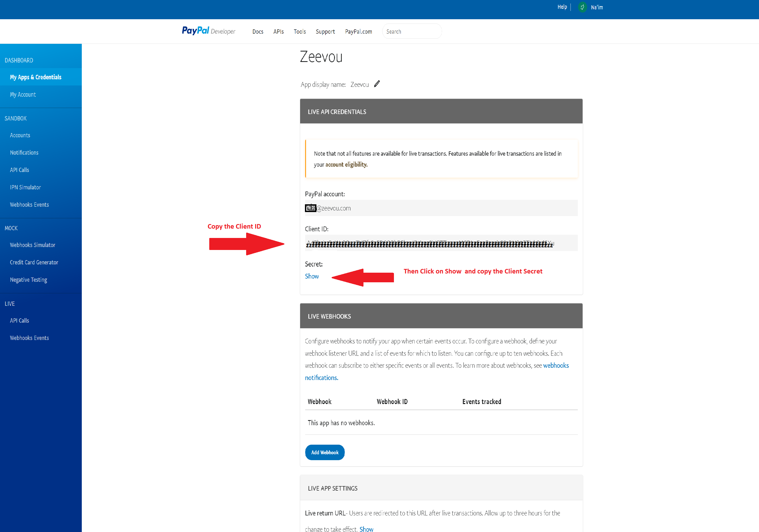Click the LIVE sidebar heading
Screen dimensions: 759x532
point(10,304)
